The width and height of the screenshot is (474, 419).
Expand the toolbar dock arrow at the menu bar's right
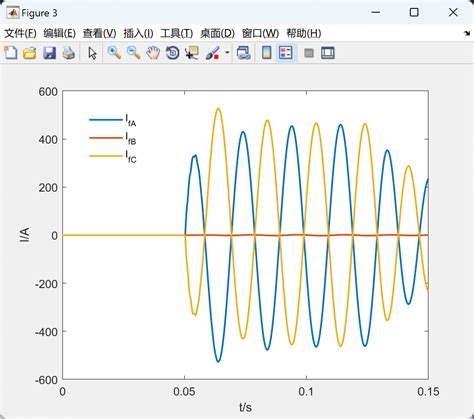[467, 33]
